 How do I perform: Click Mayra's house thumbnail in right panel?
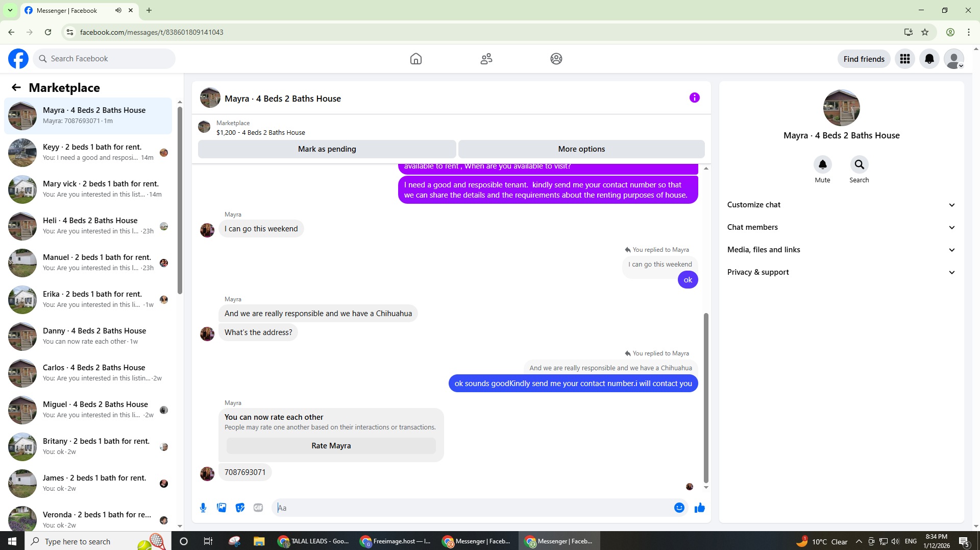pyautogui.click(x=841, y=108)
